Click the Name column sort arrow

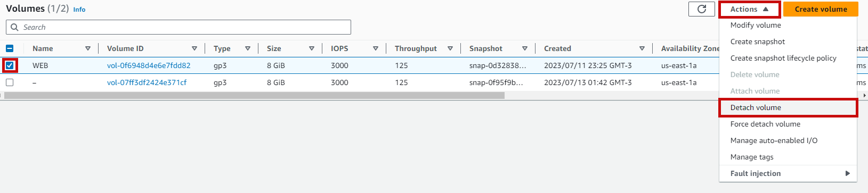click(88, 48)
